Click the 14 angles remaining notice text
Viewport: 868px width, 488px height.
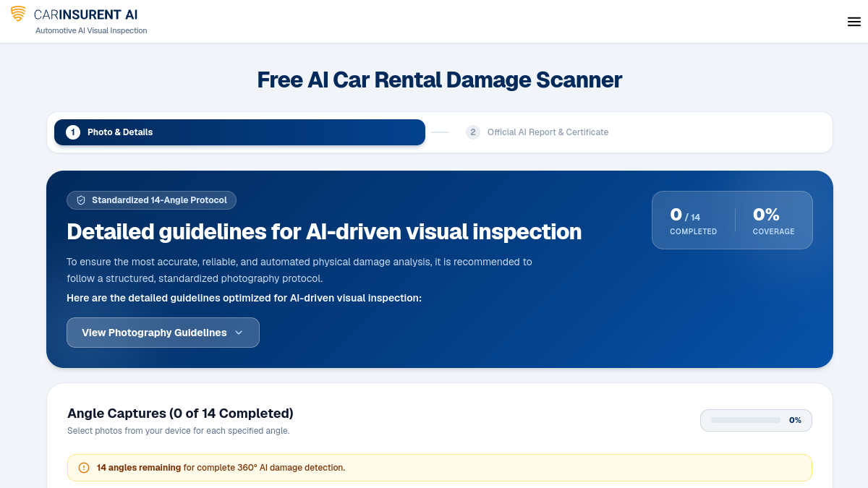pyautogui.click(x=221, y=468)
